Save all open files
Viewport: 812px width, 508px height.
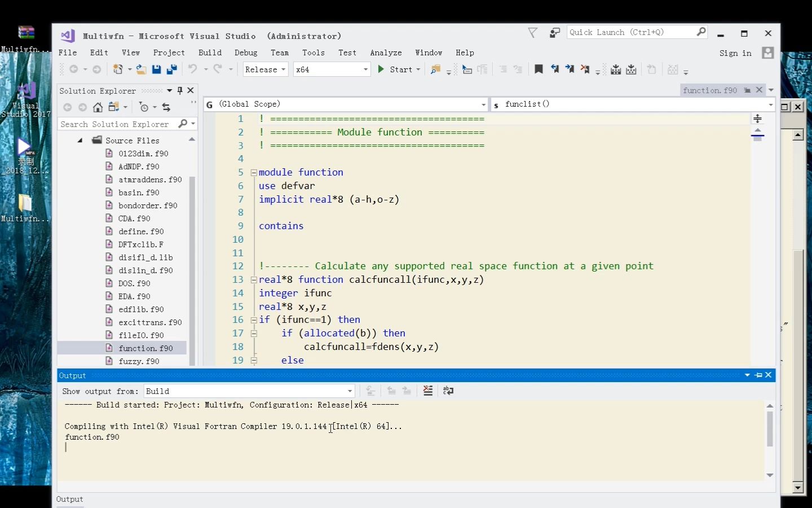(172, 69)
